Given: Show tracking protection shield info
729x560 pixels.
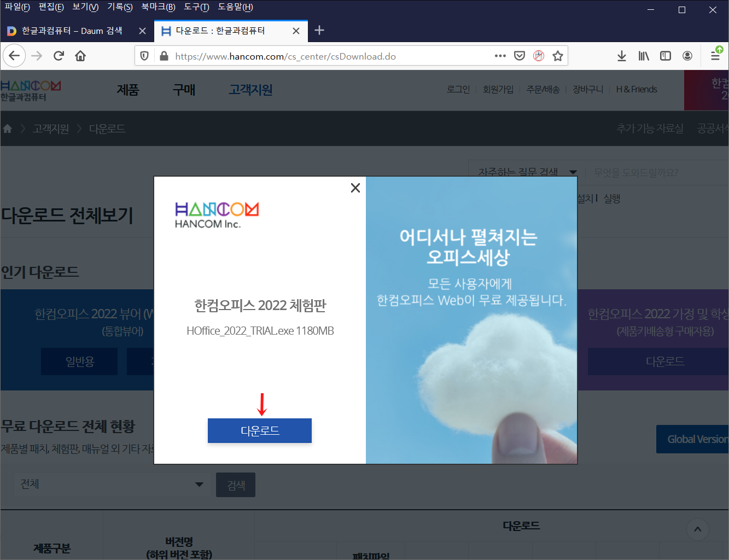Looking at the screenshot, I should click(x=144, y=56).
